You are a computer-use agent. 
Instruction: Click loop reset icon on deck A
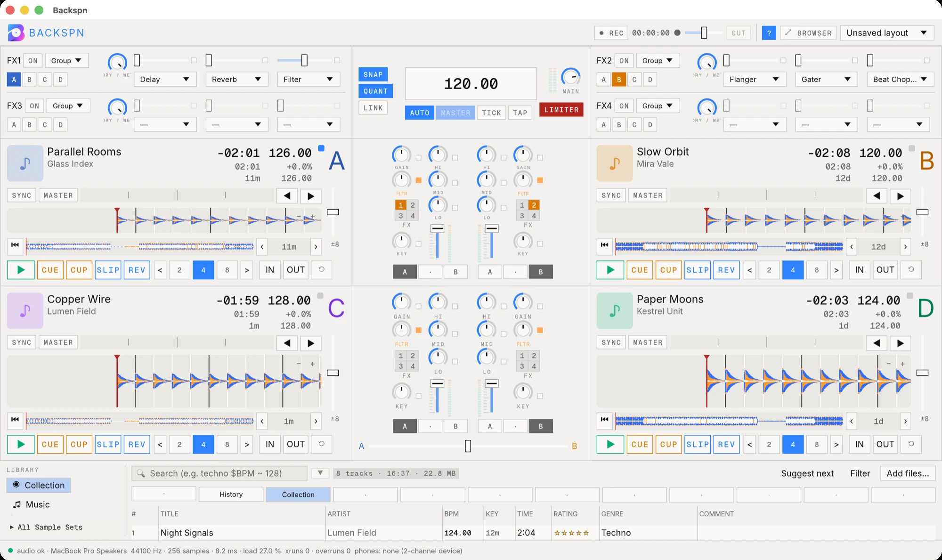(x=322, y=269)
